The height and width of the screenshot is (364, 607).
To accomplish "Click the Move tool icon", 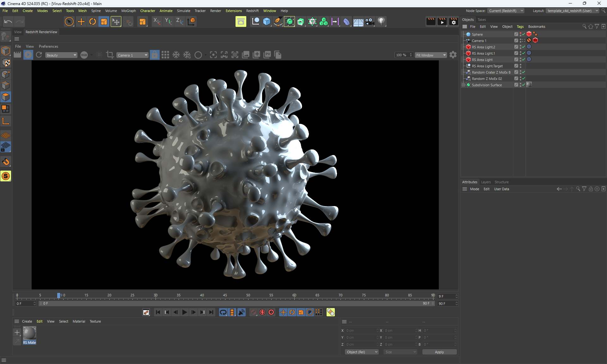I will (x=81, y=21).
